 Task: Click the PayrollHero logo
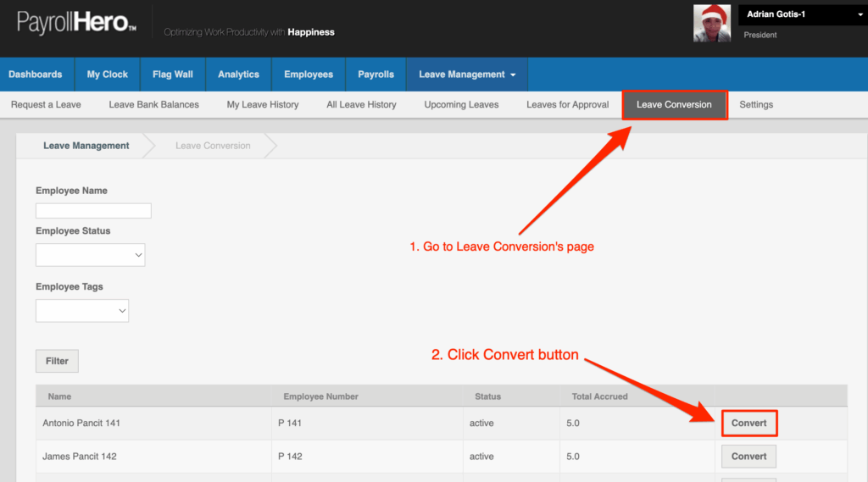click(x=77, y=23)
